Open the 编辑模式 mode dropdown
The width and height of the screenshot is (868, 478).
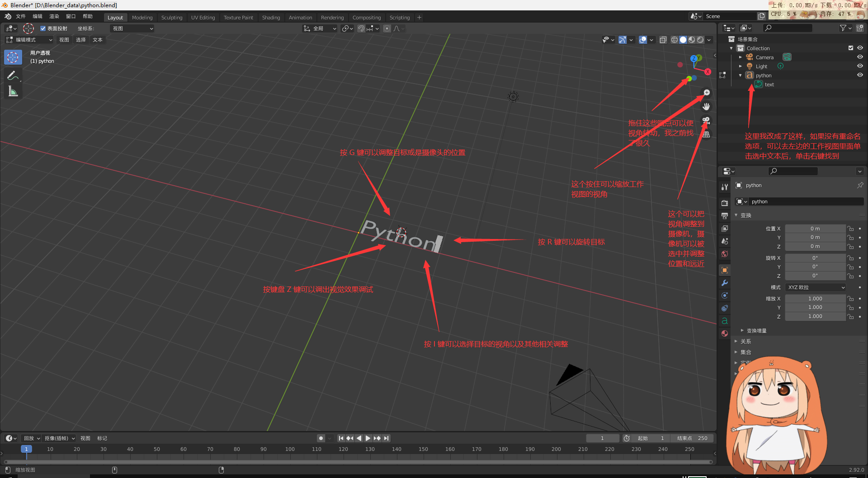[x=28, y=40]
